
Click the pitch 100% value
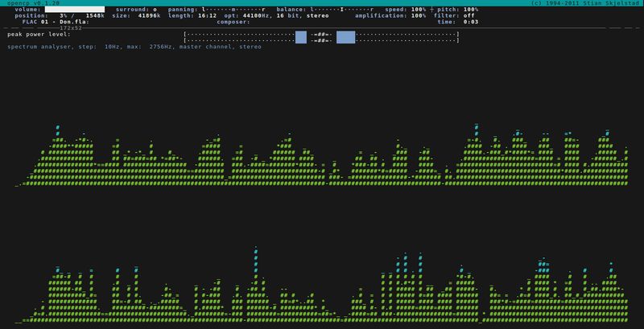pos(471,9)
